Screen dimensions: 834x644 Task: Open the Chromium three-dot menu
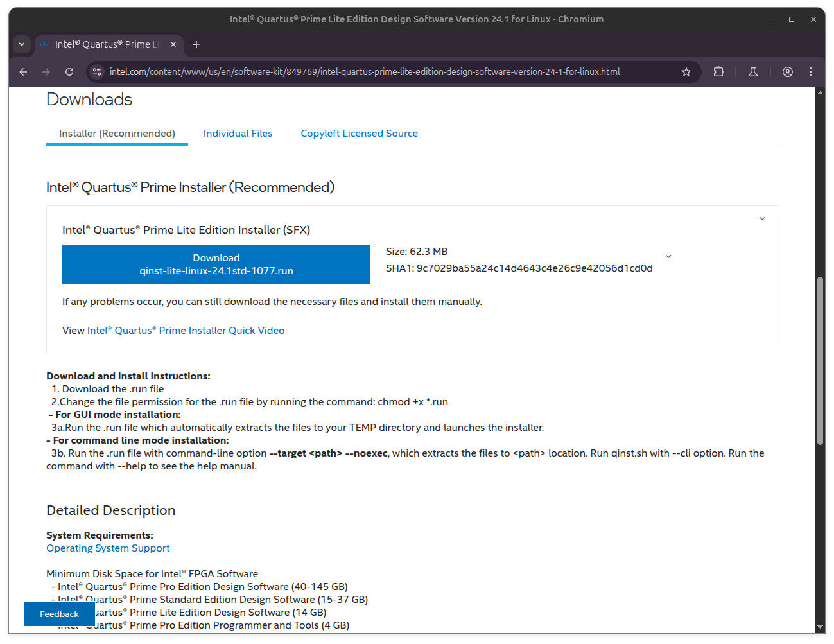coord(811,72)
